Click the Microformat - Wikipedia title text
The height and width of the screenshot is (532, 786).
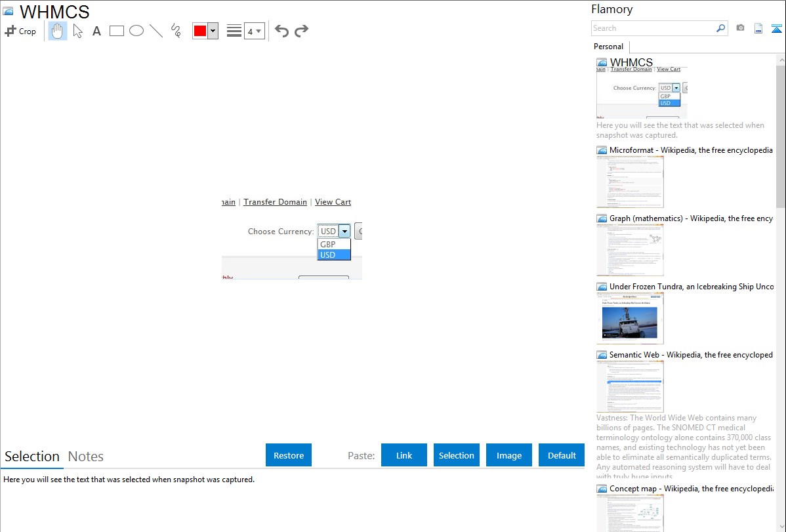click(x=691, y=150)
